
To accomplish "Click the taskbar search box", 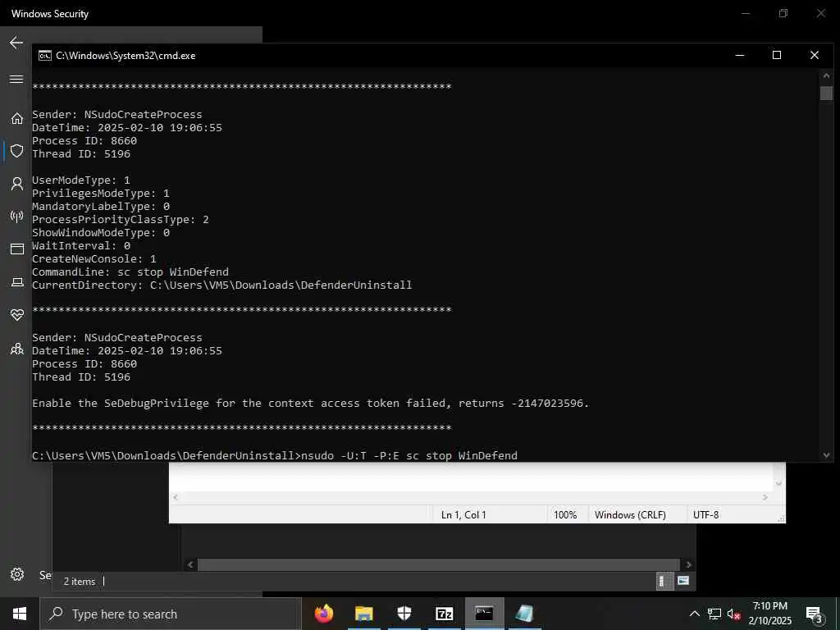I will [171, 614].
